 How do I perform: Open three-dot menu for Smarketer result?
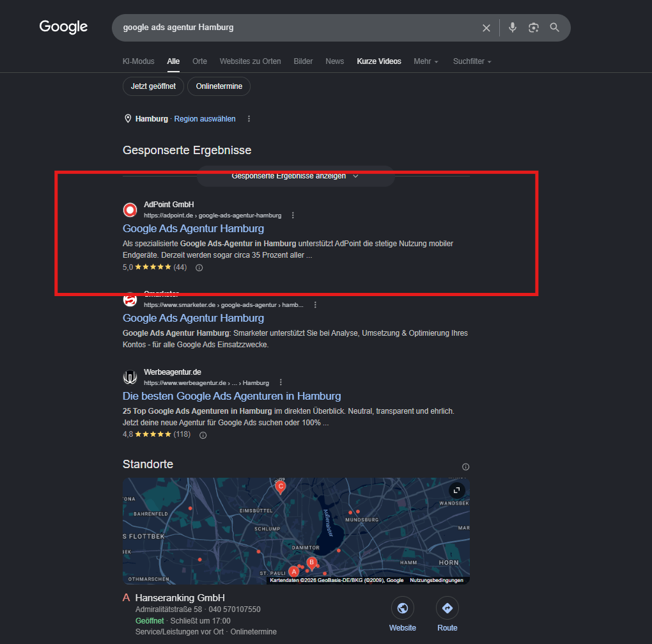pyautogui.click(x=315, y=305)
